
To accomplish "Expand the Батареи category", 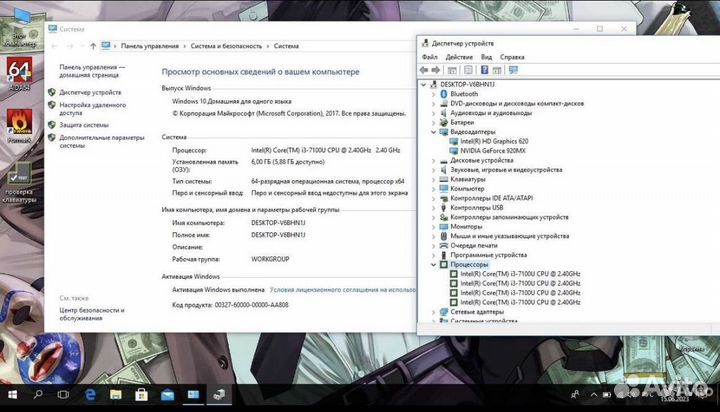I will [433, 123].
